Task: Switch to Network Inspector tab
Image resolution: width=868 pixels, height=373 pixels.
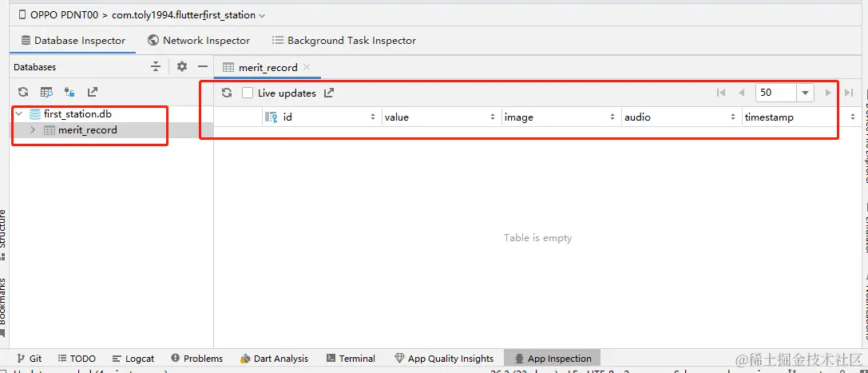Action: pos(199,40)
